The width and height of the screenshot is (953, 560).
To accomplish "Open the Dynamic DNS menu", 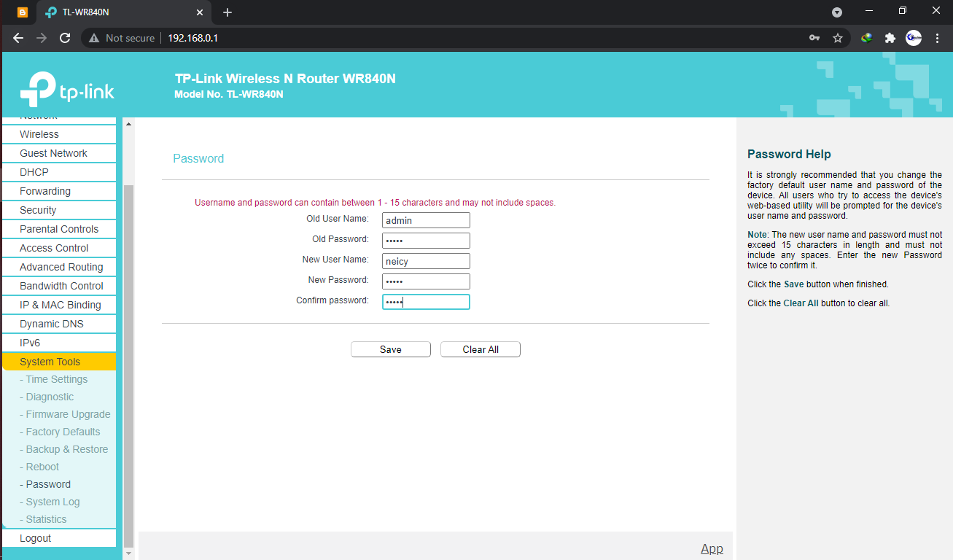I will click(x=58, y=324).
